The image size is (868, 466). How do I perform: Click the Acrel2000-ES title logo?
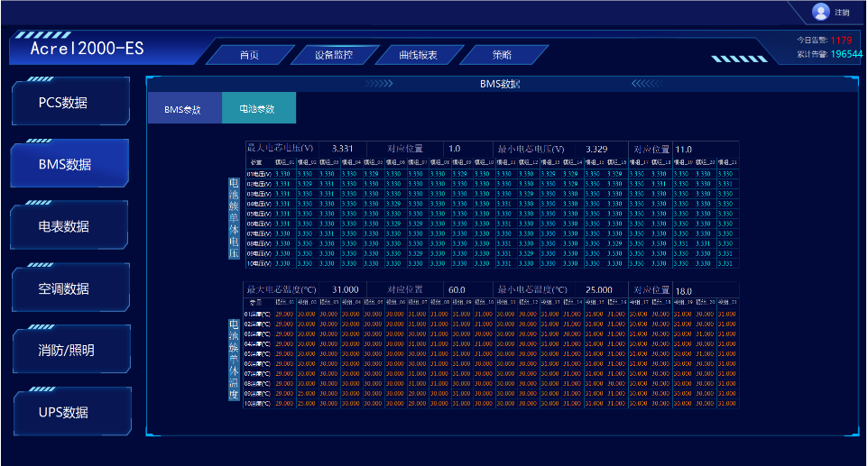pyautogui.click(x=87, y=49)
